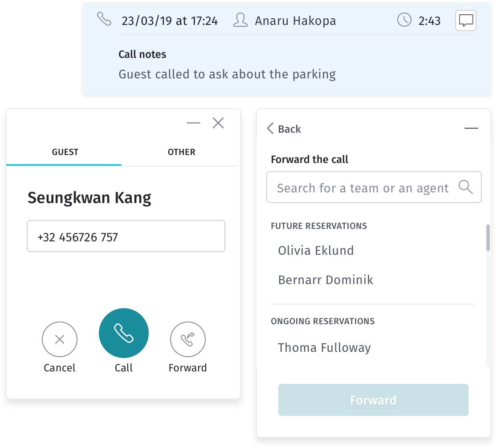
Task: Click the phone icon beside call date
Action: coord(104,19)
